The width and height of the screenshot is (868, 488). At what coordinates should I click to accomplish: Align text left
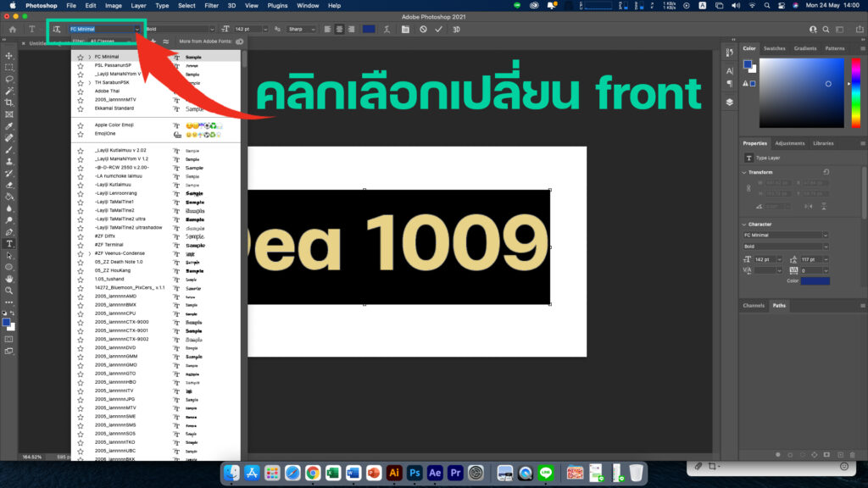pos(328,30)
